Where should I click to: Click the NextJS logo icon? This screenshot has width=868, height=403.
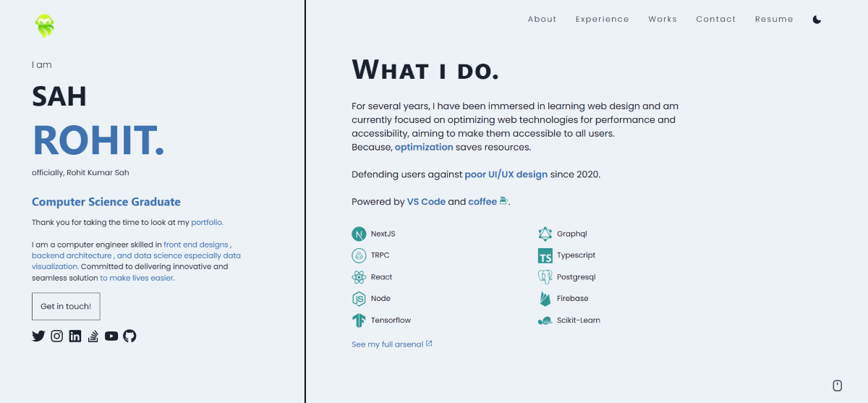(359, 234)
